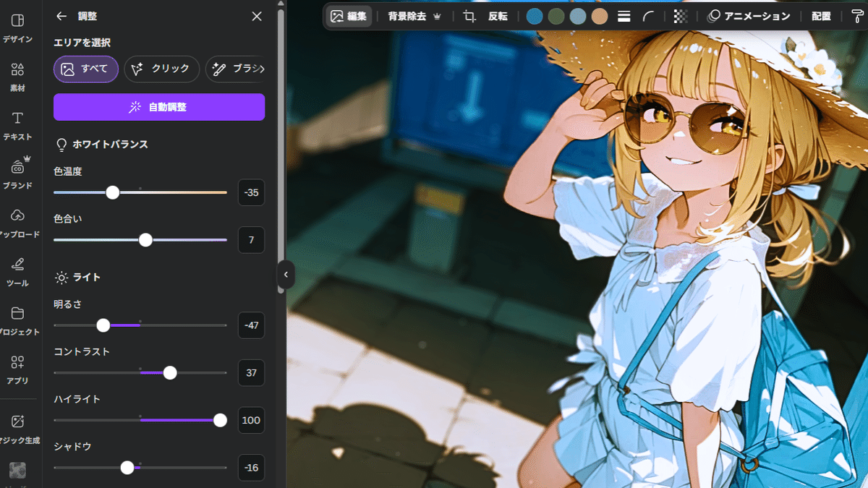Open the プロジェクト projects panel
The width and height of the screenshot is (868, 488).
[x=17, y=320]
